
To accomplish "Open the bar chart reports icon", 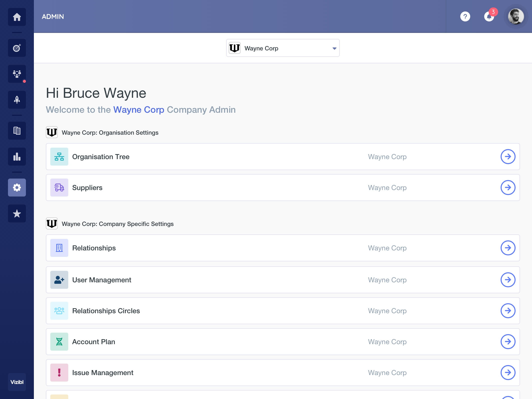I will pyautogui.click(x=17, y=157).
